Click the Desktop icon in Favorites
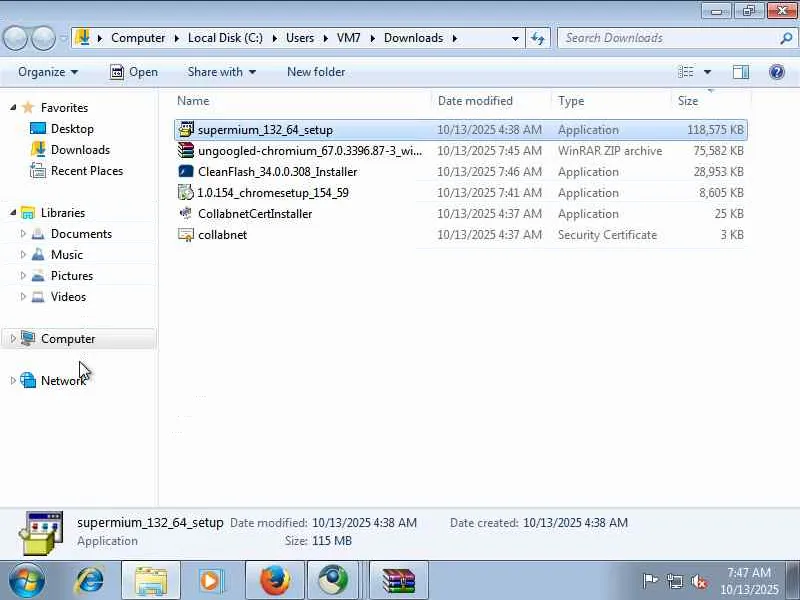800x600 pixels. 38,129
